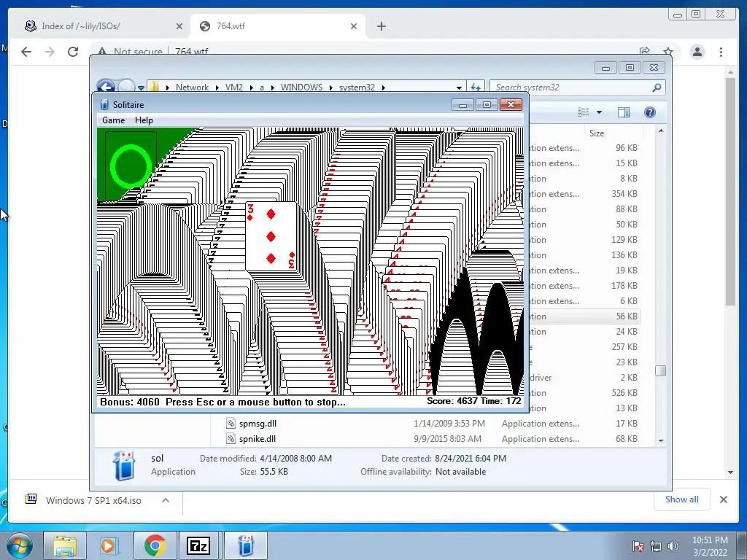Screen dimensions: 747x560
Task: Open Chrome profile avatar menu
Action: tap(697, 52)
